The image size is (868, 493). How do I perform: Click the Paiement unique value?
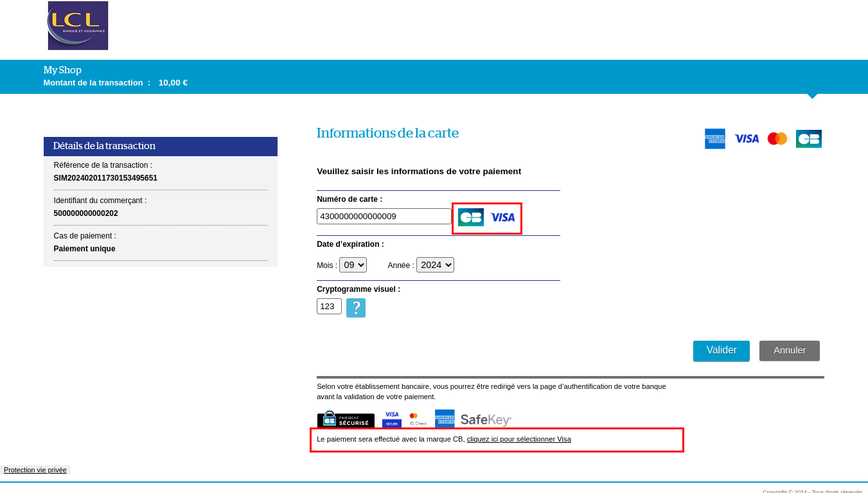(85, 249)
